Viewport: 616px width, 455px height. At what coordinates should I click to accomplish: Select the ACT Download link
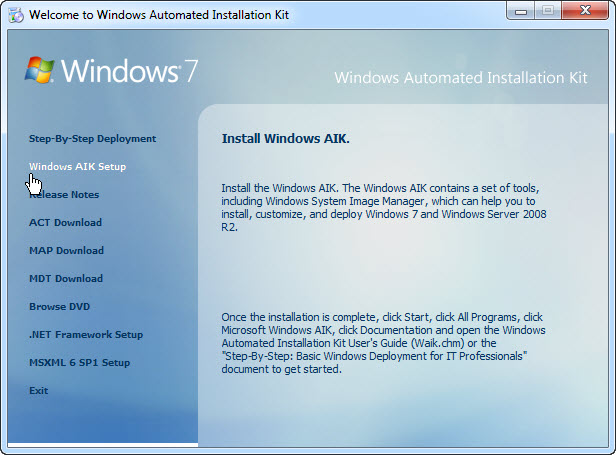click(x=65, y=222)
